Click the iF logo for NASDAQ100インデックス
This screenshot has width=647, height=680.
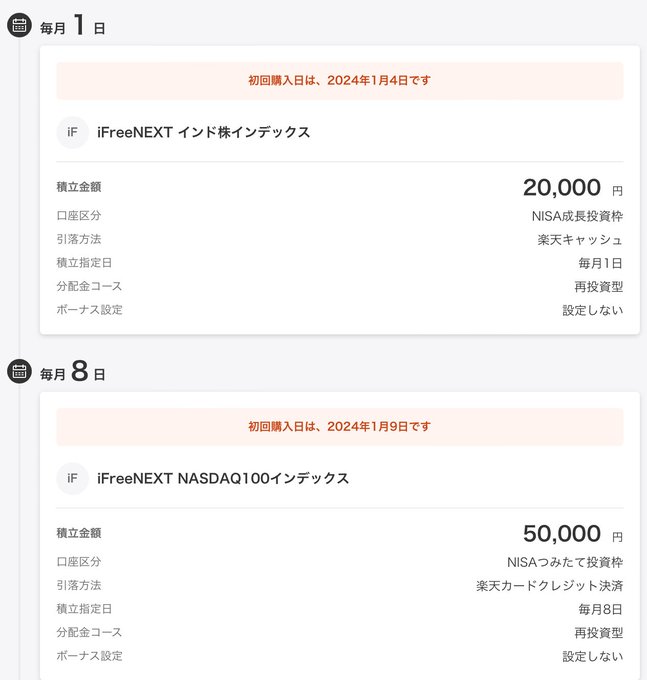[72, 478]
